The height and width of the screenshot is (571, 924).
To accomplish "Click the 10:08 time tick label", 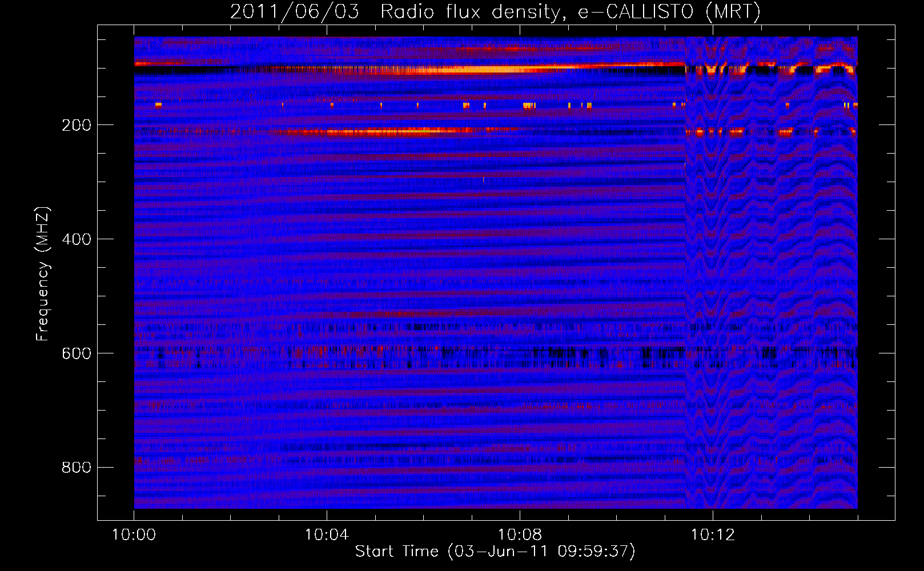I will tap(520, 535).
